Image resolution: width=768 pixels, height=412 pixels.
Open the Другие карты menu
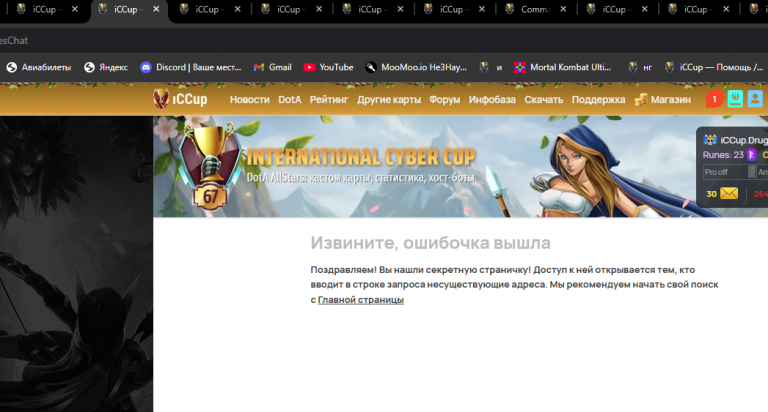click(x=389, y=99)
